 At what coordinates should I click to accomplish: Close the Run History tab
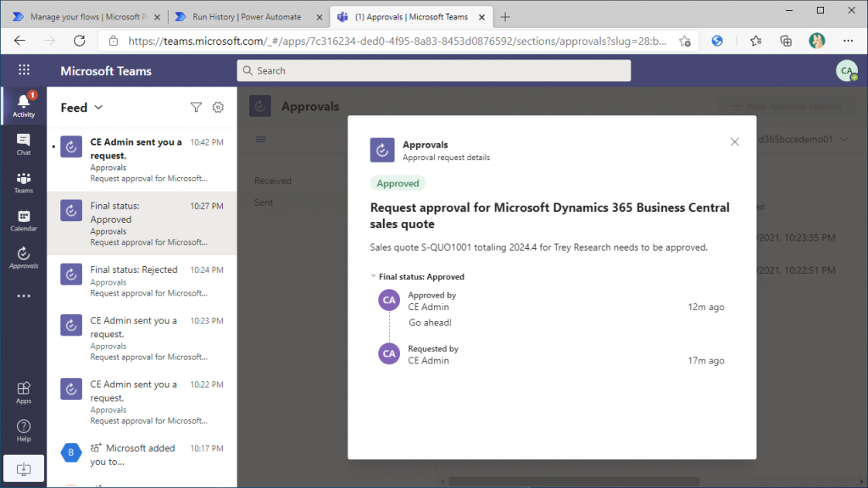[x=320, y=17]
